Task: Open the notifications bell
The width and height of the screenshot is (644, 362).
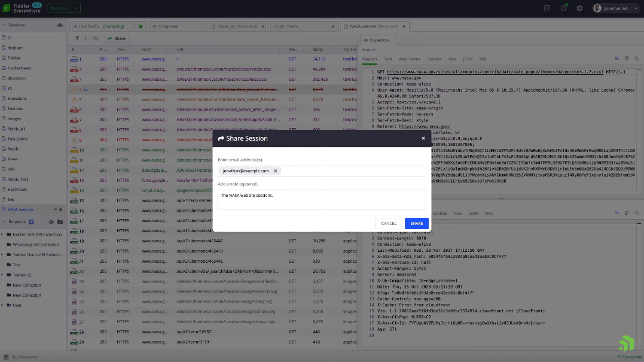Action: (x=563, y=8)
